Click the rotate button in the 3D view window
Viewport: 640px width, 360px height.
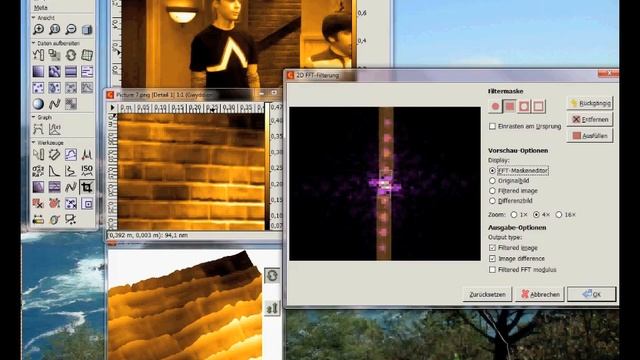click(x=272, y=276)
